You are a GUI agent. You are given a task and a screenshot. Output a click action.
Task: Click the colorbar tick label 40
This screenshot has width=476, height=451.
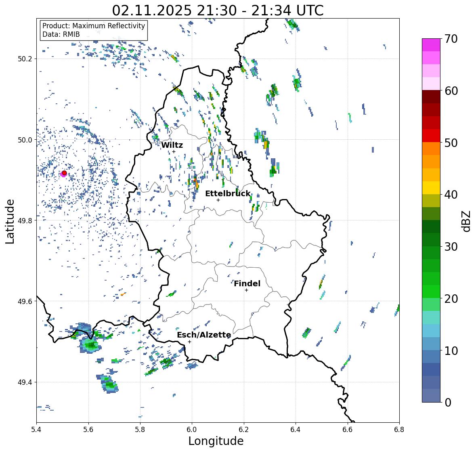point(451,195)
